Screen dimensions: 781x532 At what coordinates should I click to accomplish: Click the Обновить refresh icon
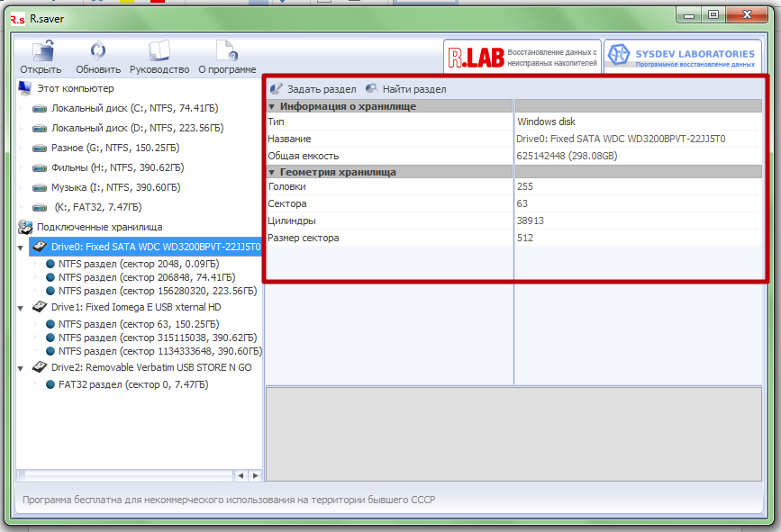(x=97, y=52)
